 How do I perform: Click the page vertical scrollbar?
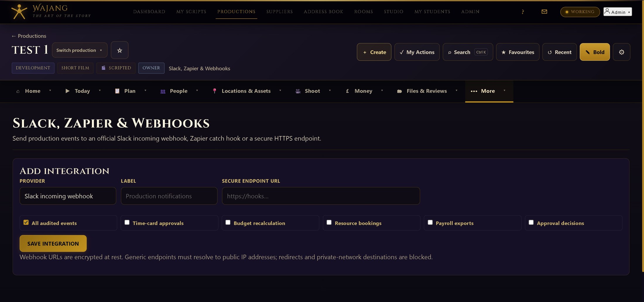tap(643, 136)
